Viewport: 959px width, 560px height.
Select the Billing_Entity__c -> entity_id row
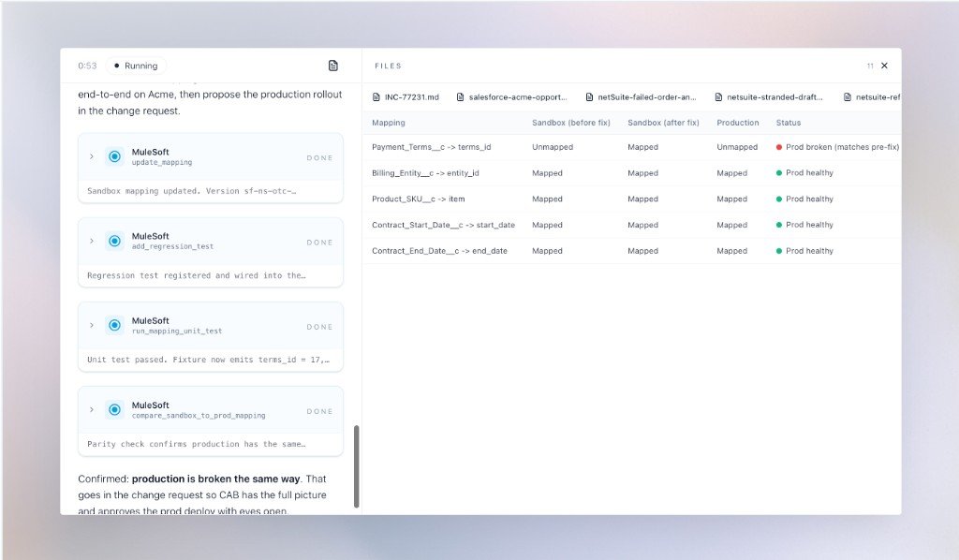click(631, 173)
